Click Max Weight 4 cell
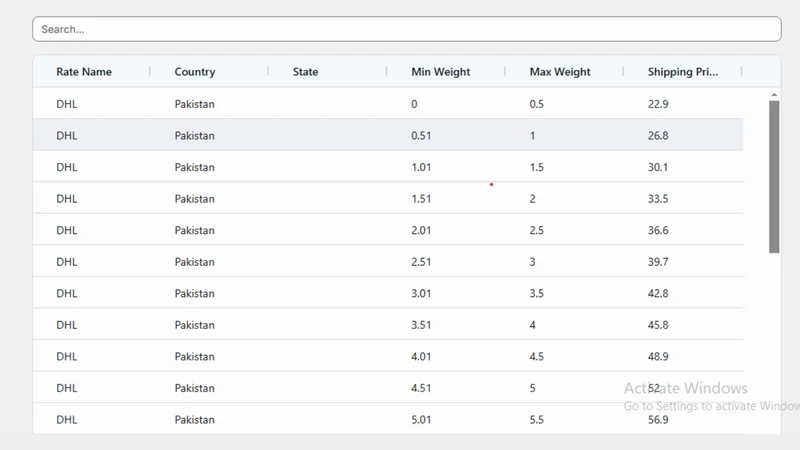 [x=532, y=325]
